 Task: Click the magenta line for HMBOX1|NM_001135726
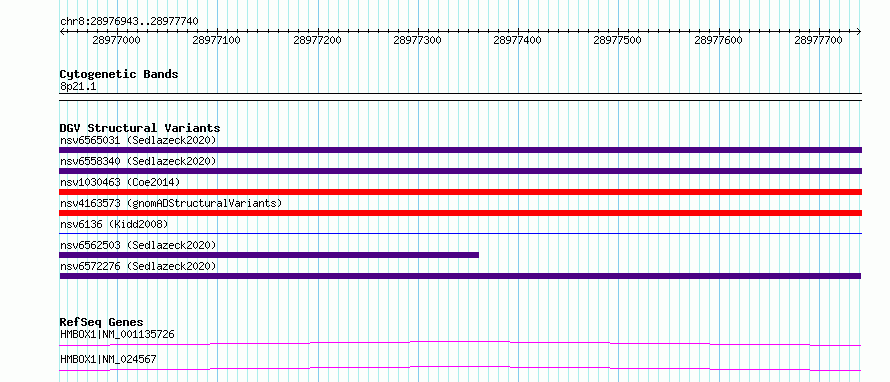tap(460, 343)
